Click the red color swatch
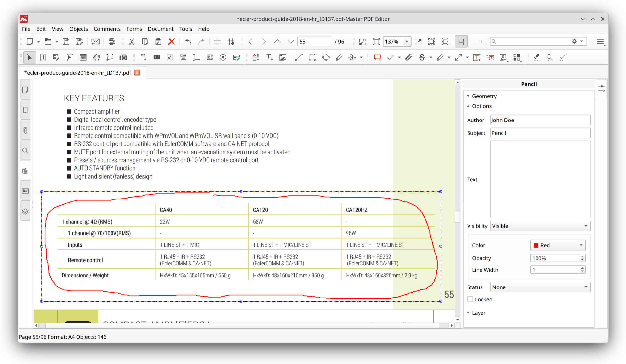This screenshot has height=364, width=626. (x=536, y=245)
